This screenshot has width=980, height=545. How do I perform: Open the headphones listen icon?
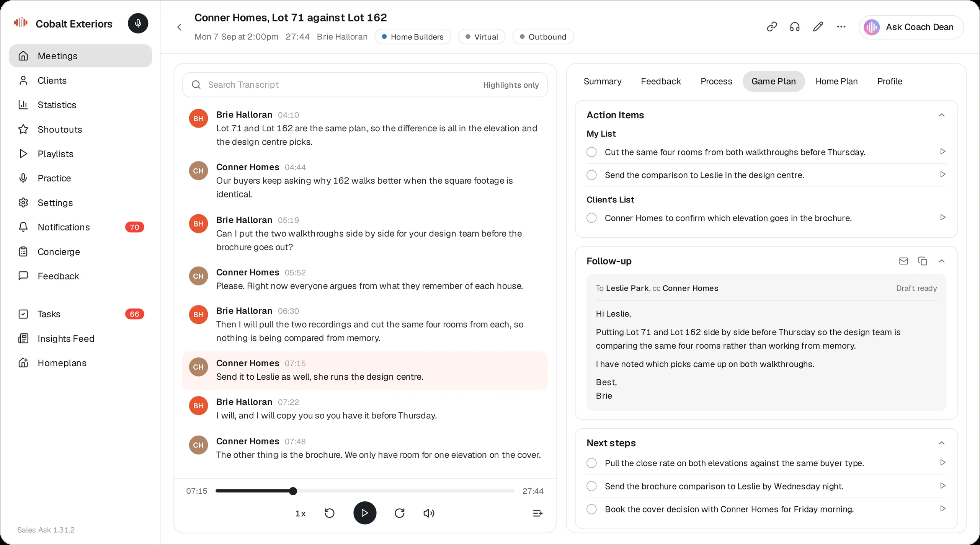tap(795, 27)
